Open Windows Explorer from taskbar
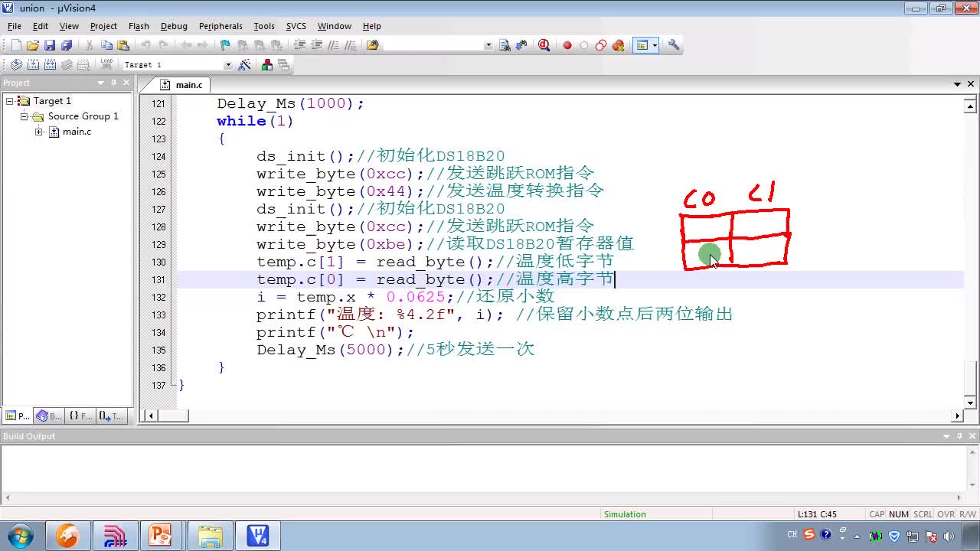980x551 pixels. [209, 536]
